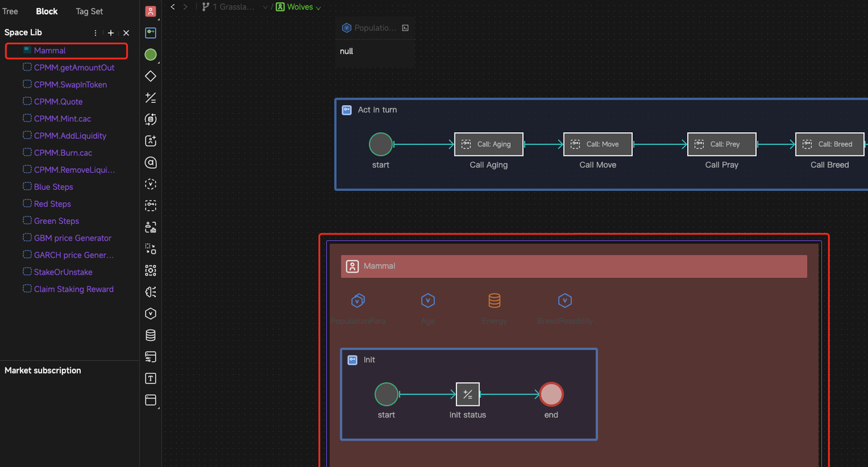
Task: Open the console icon on Population panel
Action: coord(405,28)
